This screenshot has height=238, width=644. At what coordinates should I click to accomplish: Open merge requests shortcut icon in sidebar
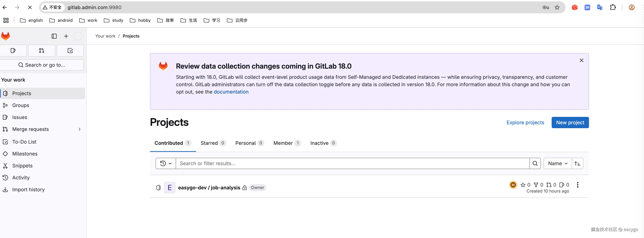click(x=42, y=51)
